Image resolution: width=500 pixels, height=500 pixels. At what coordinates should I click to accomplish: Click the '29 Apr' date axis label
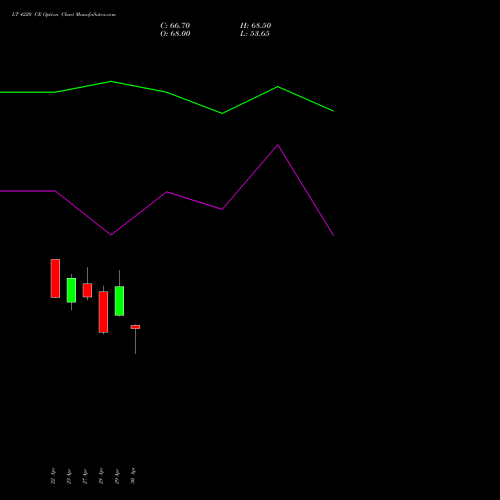(x=117, y=476)
